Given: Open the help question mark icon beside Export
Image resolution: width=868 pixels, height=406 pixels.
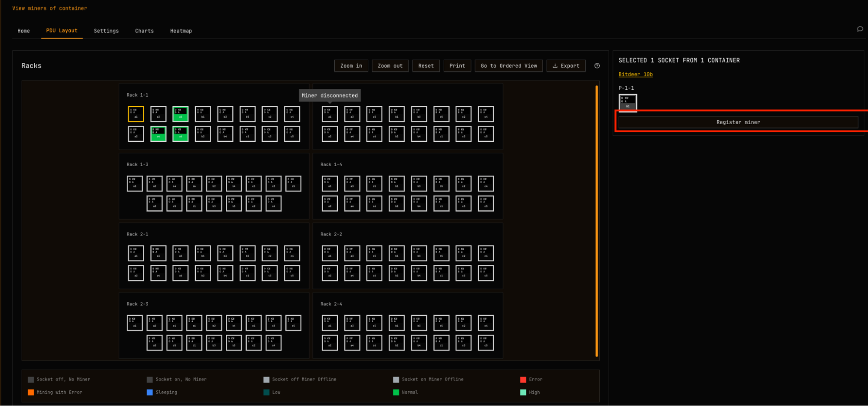Looking at the screenshot, I should coord(597,66).
